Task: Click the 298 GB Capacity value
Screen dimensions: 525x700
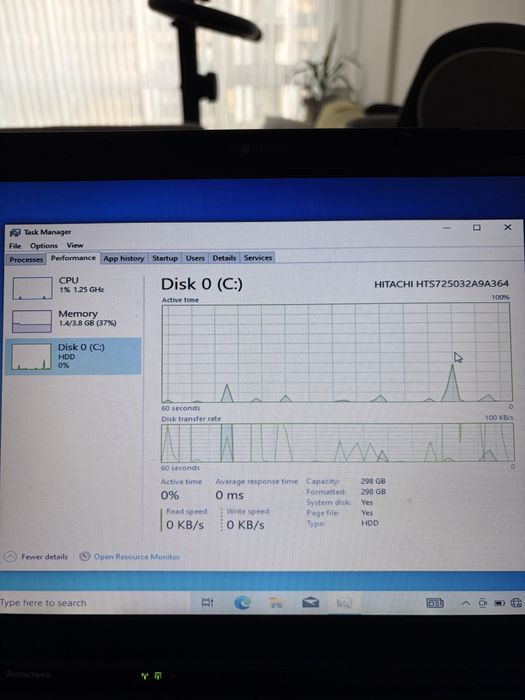Action: pos(373,481)
